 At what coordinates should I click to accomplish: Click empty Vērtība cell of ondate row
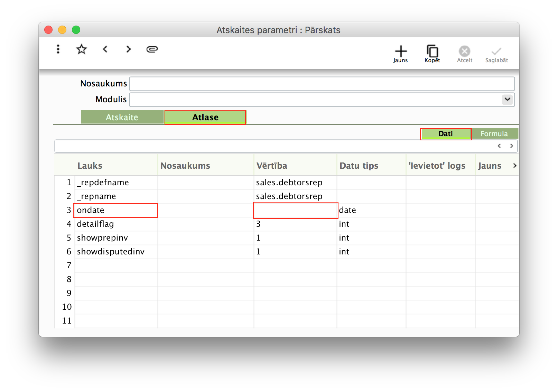pyautogui.click(x=296, y=210)
